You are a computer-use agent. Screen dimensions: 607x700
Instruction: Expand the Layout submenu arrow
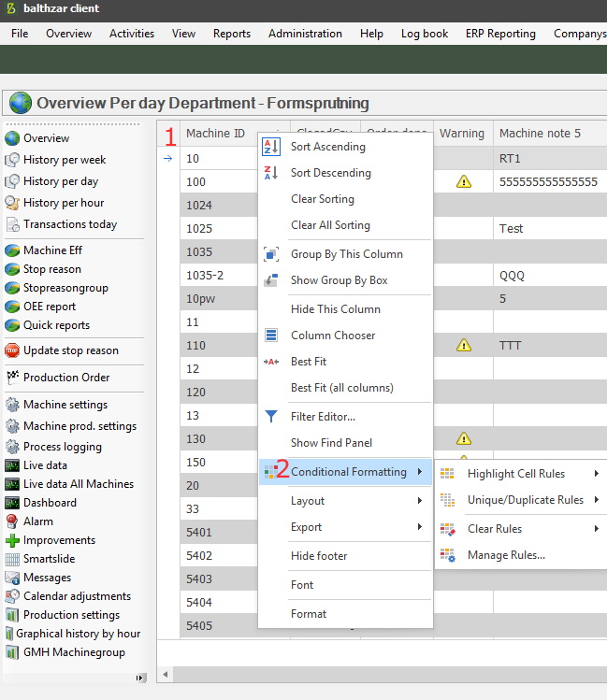[420, 500]
